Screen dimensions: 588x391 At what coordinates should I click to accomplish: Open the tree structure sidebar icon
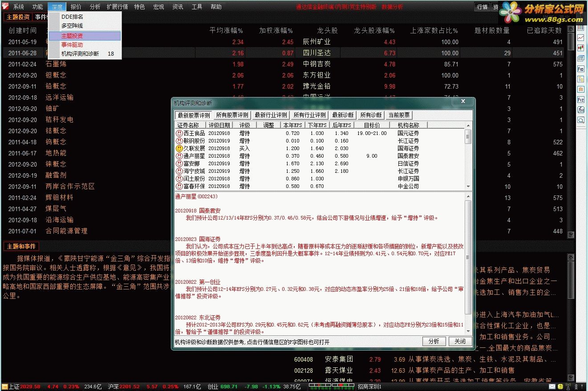(x=581, y=79)
